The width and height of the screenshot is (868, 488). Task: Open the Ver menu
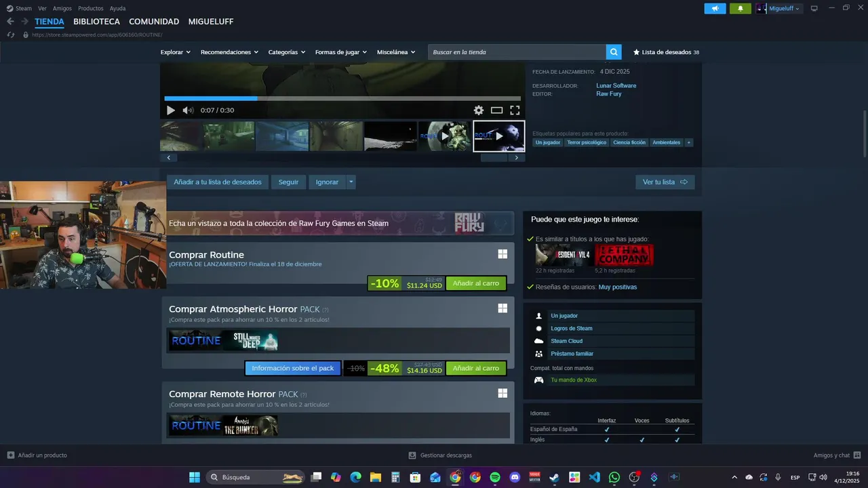(x=42, y=8)
